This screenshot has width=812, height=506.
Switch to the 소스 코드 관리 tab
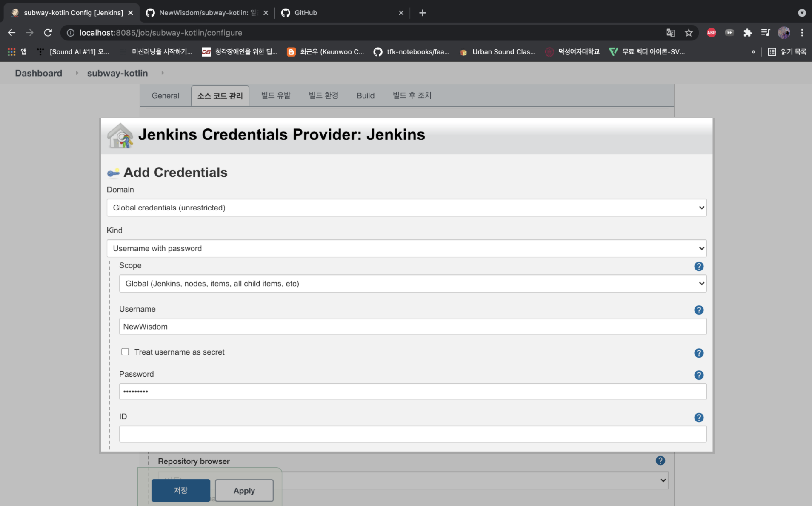[220, 96]
